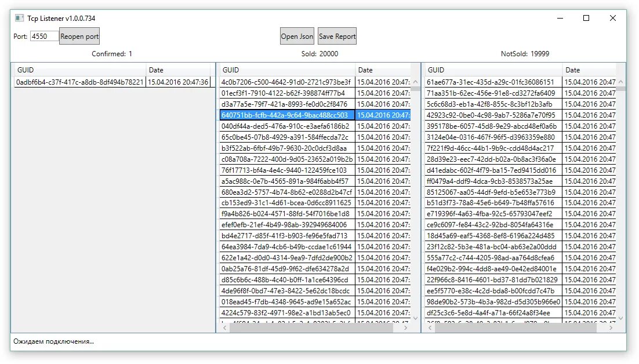Select notsold row d41edabc-602f-4f79-ba15-7ed9415dd016

(521, 170)
